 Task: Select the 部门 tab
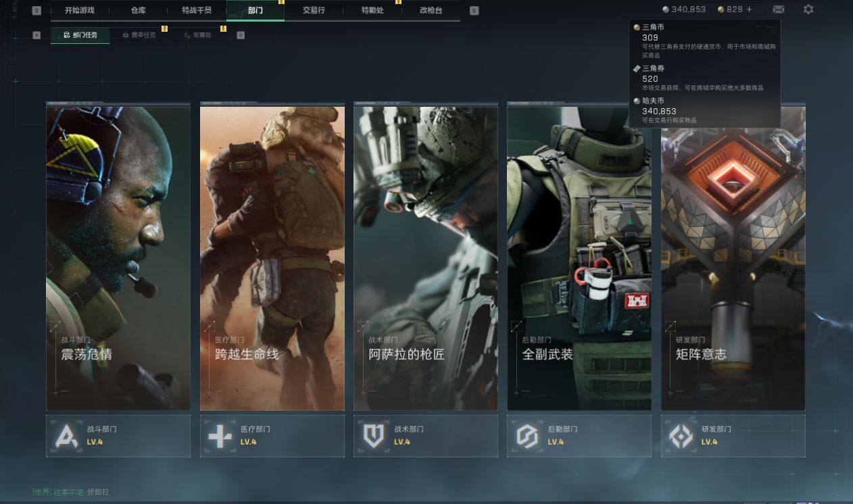pos(255,10)
